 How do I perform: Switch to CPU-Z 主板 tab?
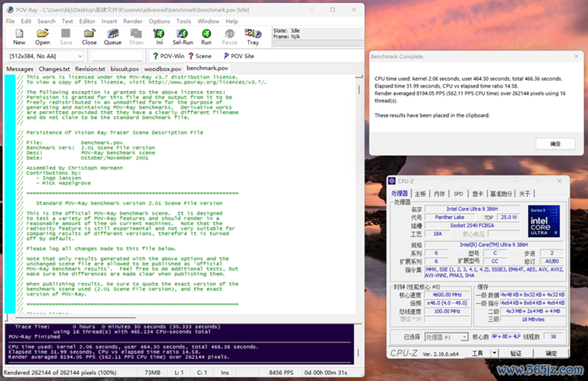click(x=420, y=193)
